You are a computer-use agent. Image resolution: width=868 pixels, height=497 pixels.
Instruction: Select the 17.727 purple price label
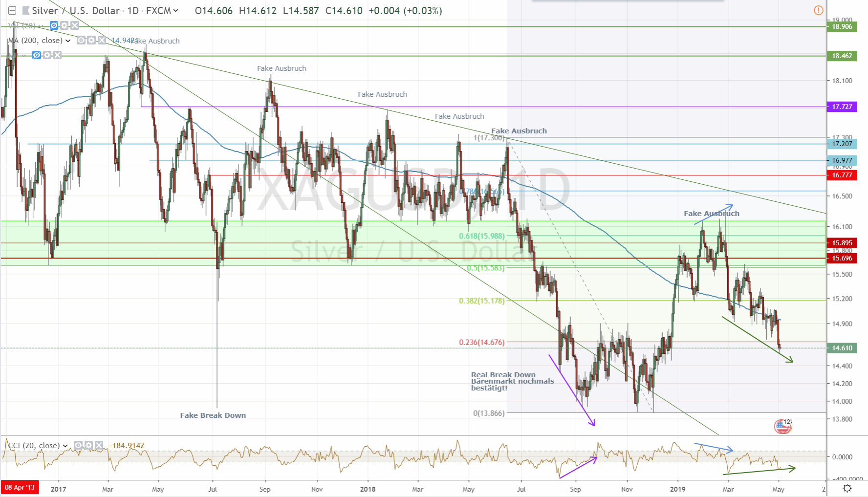click(x=842, y=107)
